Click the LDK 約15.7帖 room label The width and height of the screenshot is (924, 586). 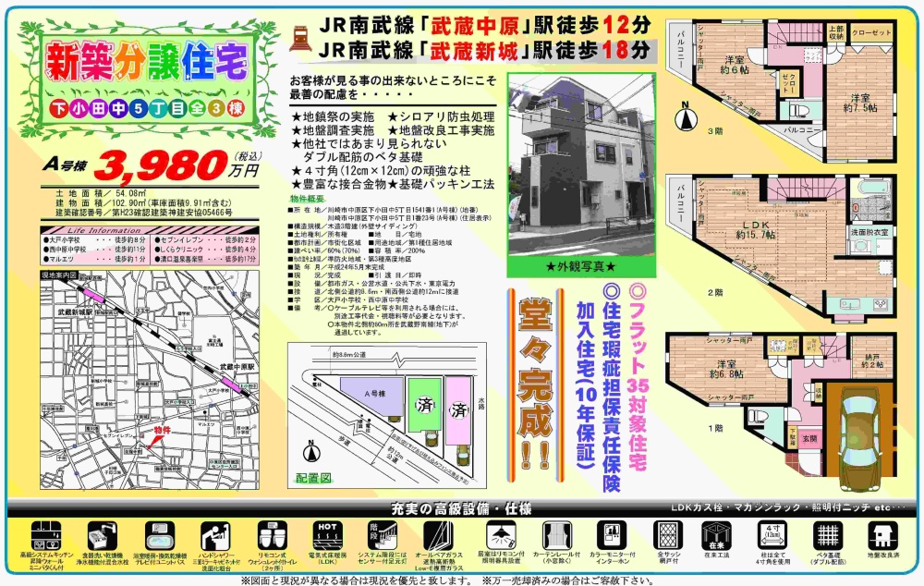click(756, 229)
